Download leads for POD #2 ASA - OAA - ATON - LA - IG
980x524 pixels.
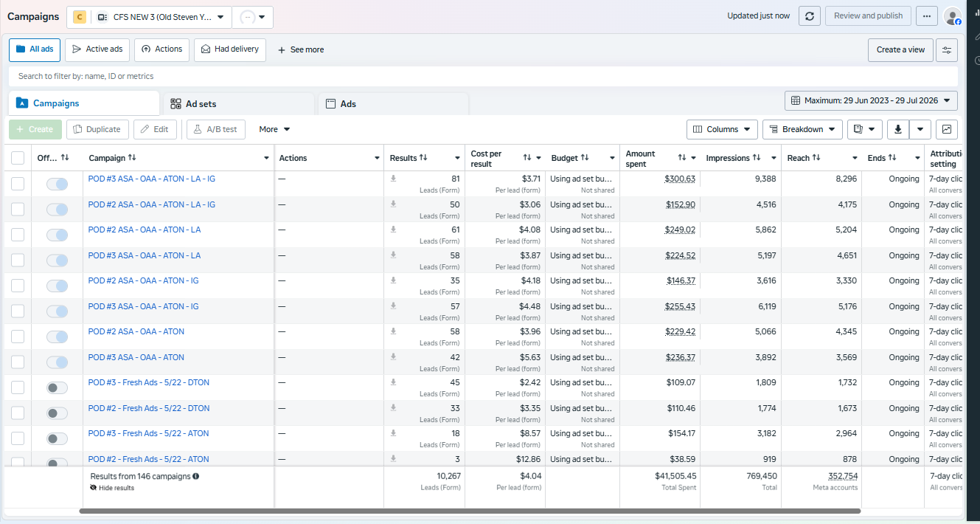pos(394,204)
